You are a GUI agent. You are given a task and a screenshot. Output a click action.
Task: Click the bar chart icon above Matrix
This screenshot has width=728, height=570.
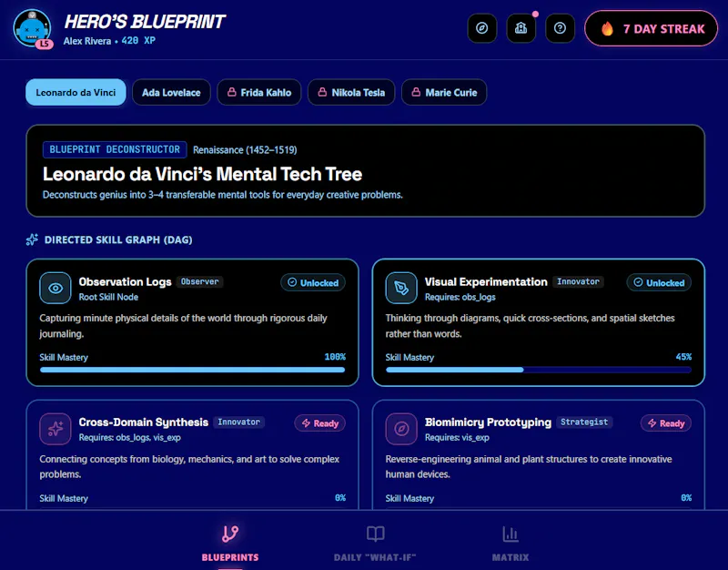[x=511, y=534]
